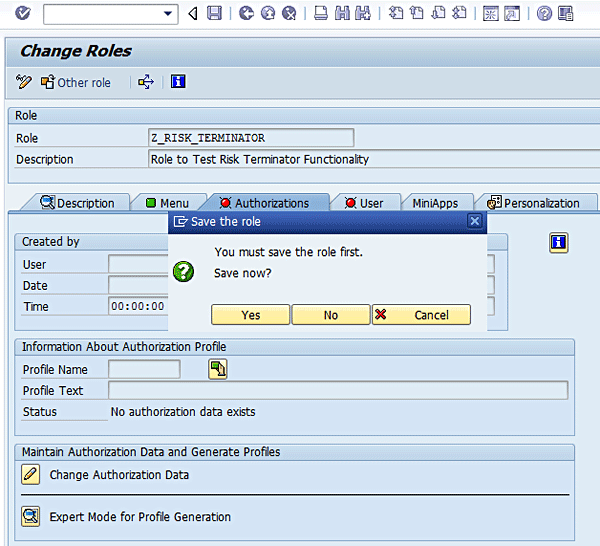Click the Change Authorization Data pencil icon
600x546 pixels.
[x=31, y=475]
